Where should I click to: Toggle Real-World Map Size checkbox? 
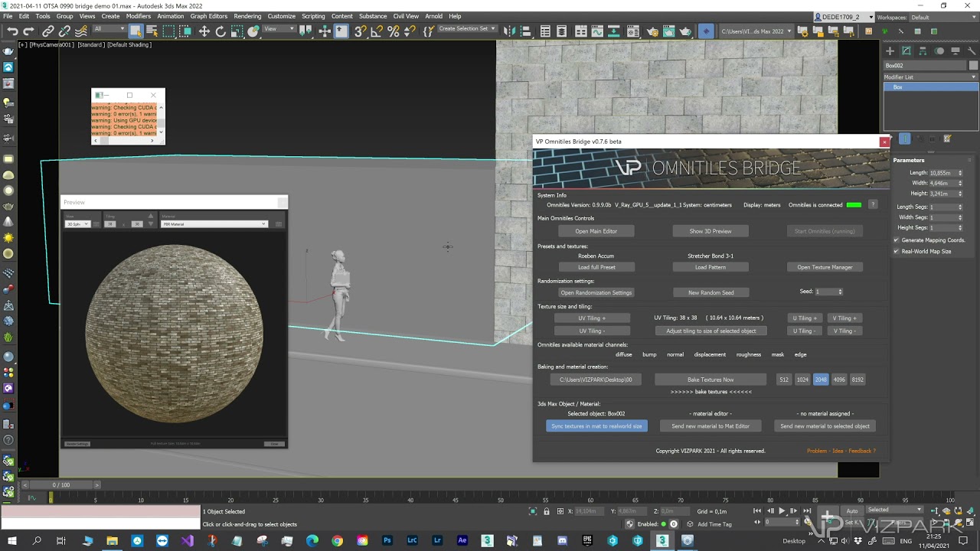point(896,251)
